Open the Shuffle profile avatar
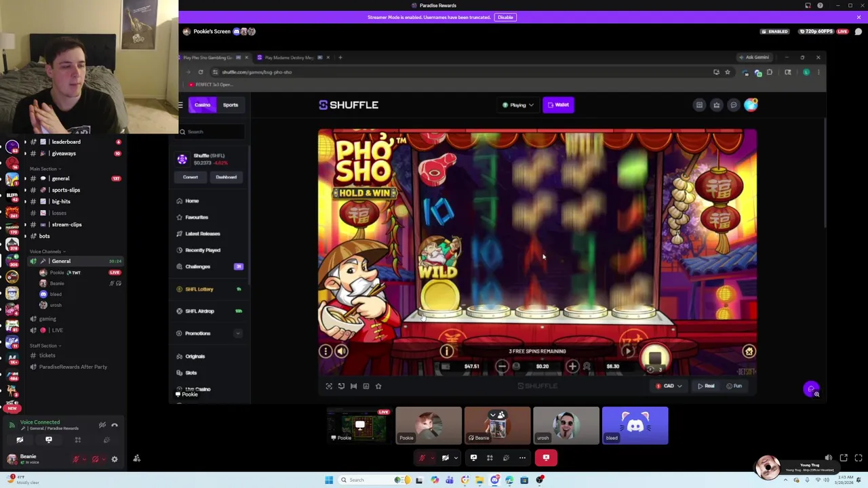Screen dimensions: 868x488 pyautogui.click(x=751, y=104)
